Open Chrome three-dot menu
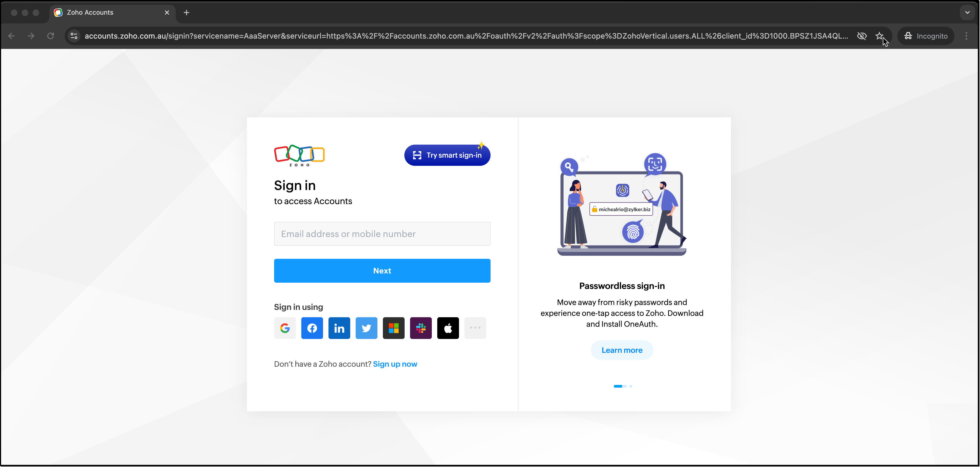Viewport: 980px width, 467px height. pos(966,36)
